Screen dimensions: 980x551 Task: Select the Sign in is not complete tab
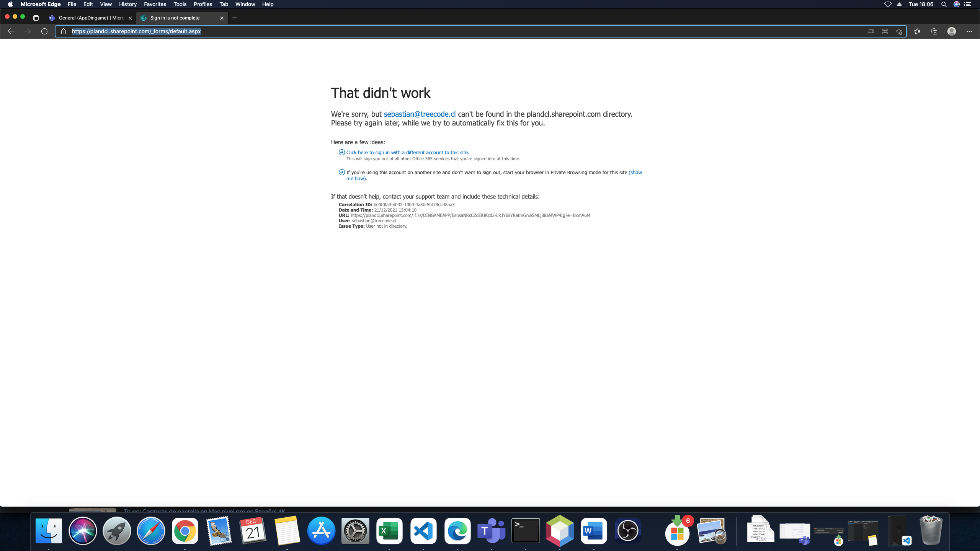[x=183, y=18]
